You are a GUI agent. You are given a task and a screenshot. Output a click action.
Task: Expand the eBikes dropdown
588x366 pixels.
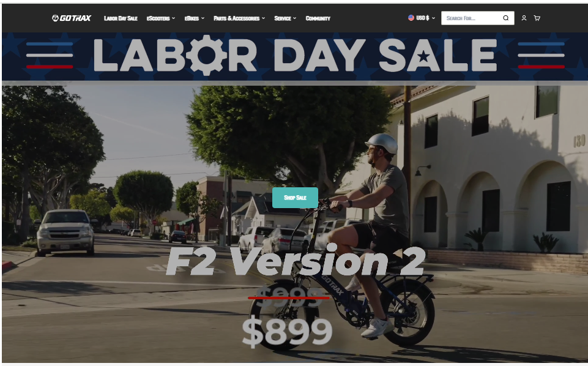(x=194, y=18)
